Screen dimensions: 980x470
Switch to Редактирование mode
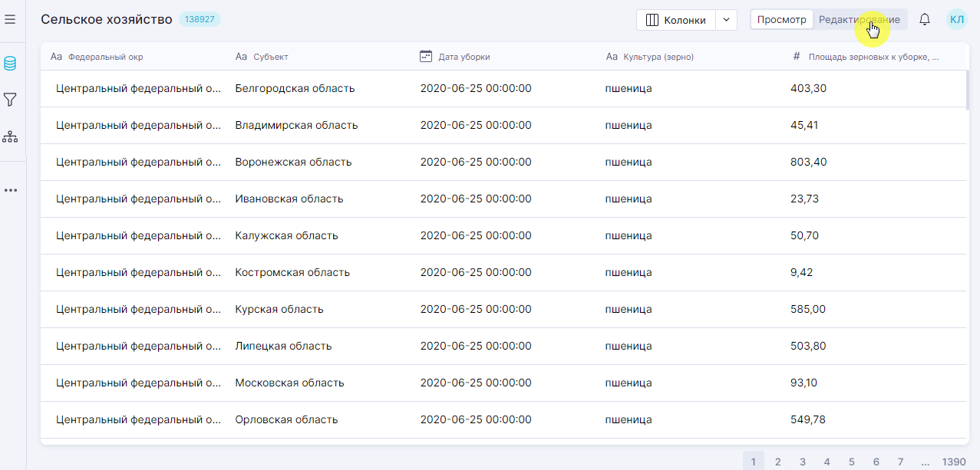(x=860, y=20)
